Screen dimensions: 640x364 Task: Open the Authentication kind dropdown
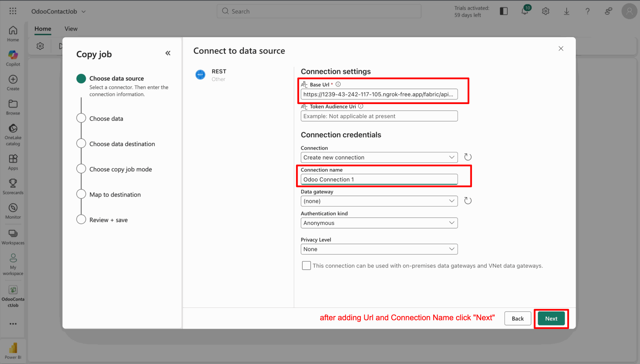coord(379,223)
